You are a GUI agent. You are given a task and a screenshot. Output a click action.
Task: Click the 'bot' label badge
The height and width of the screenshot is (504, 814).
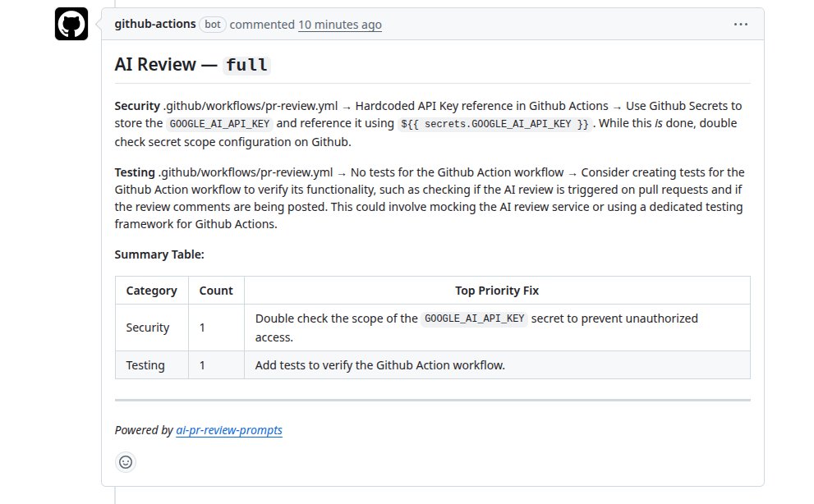(x=212, y=25)
